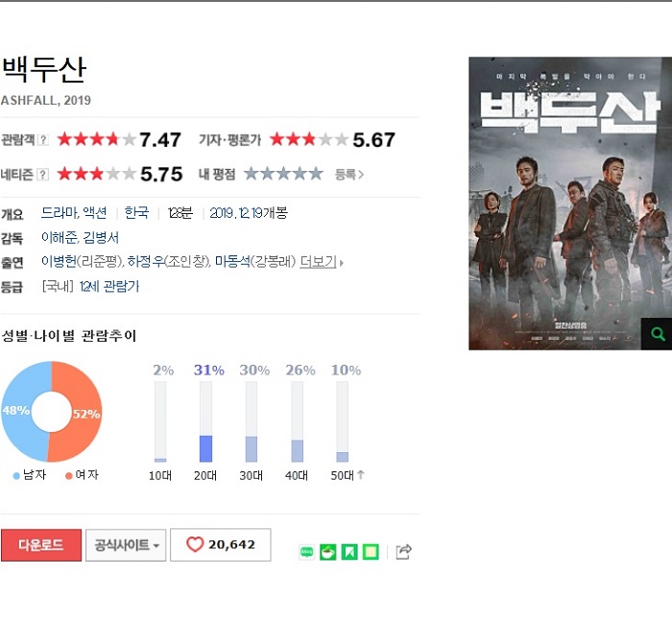Click the light green square share icon

[x=371, y=552]
